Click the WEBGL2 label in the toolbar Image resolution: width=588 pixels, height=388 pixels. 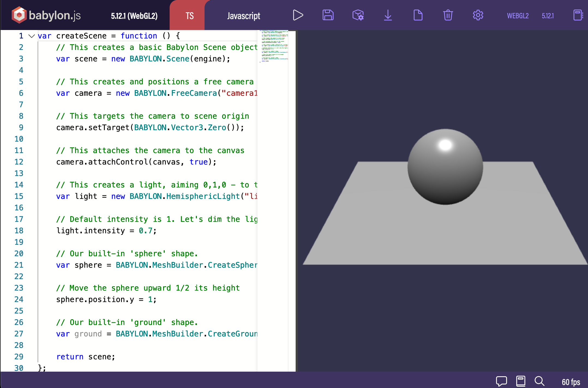click(517, 16)
